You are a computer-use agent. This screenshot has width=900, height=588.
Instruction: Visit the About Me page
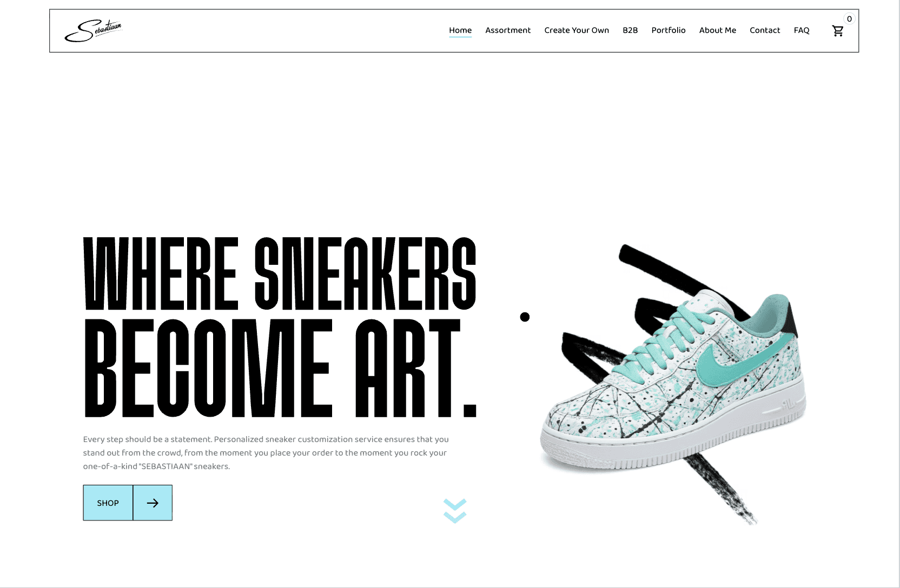[718, 30]
